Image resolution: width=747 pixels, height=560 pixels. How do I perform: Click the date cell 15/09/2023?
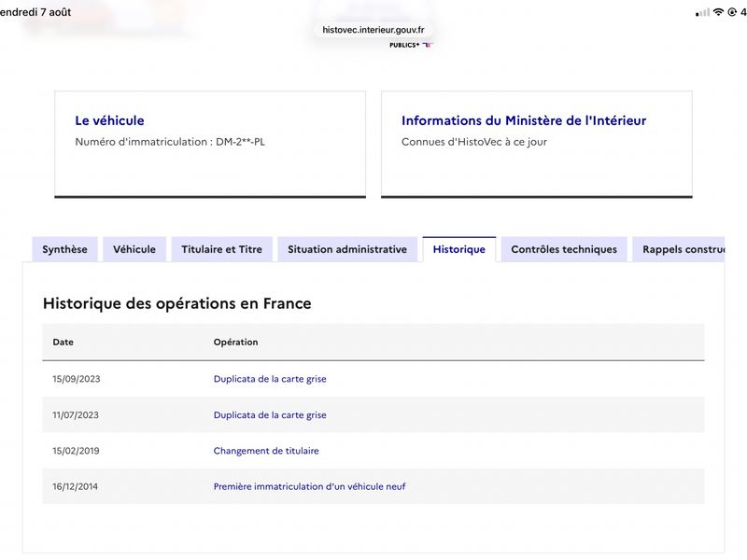[x=77, y=379]
